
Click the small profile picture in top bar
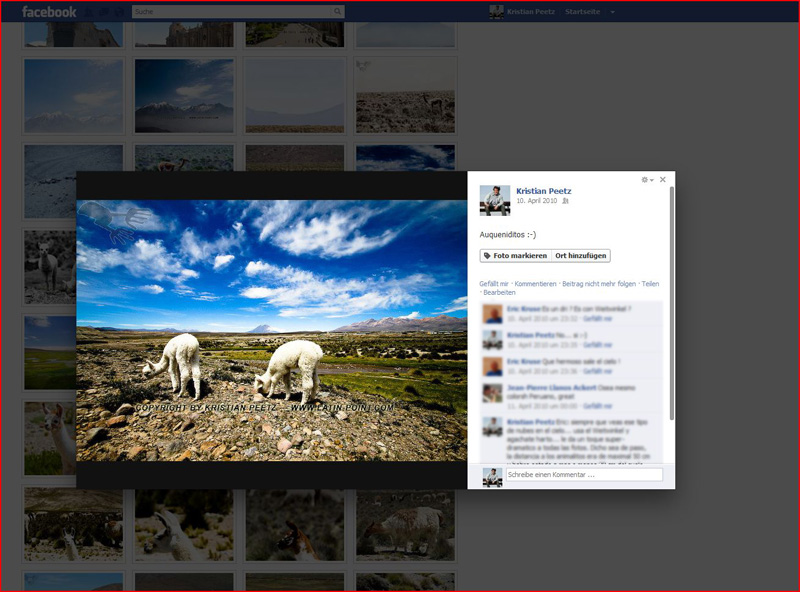[x=496, y=12]
